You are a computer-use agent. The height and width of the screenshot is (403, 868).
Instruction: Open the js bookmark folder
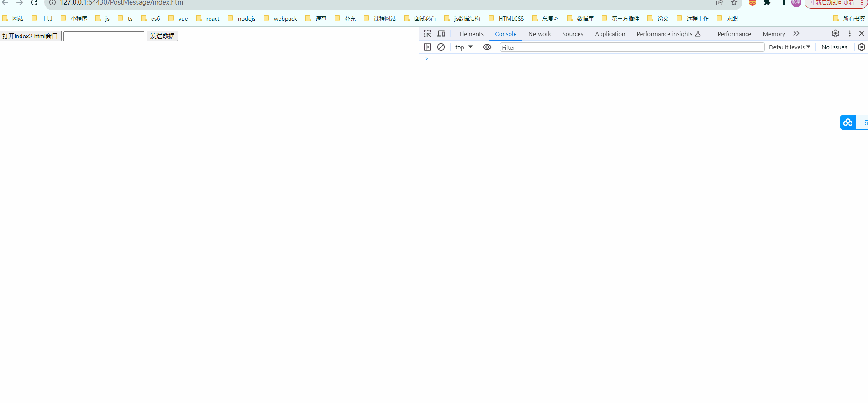coord(103,19)
